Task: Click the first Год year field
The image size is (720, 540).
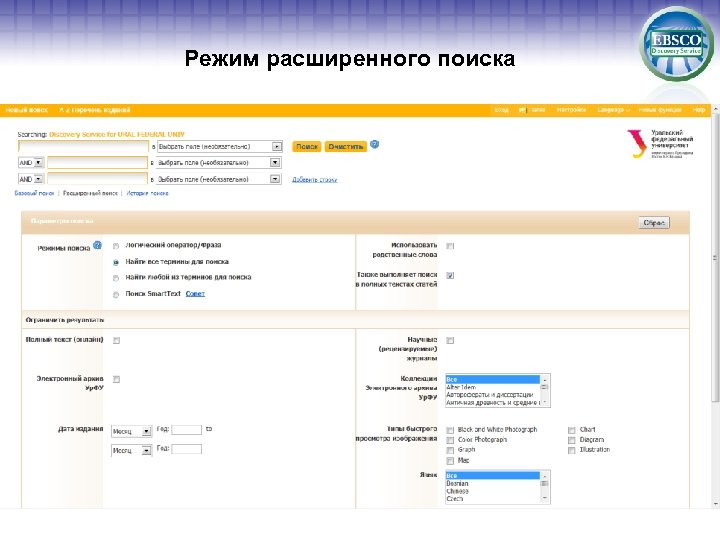Action: click(186, 430)
